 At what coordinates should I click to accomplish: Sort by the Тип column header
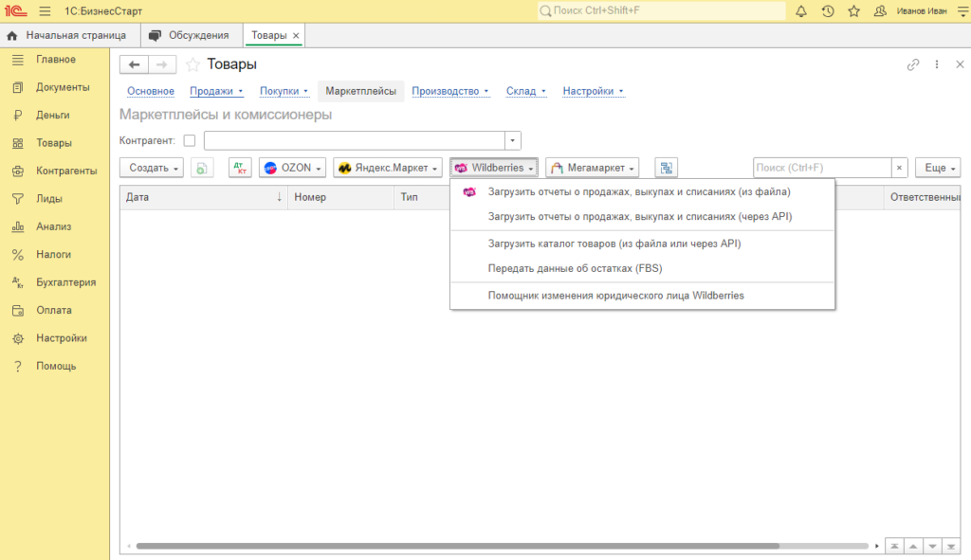click(x=422, y=197)
